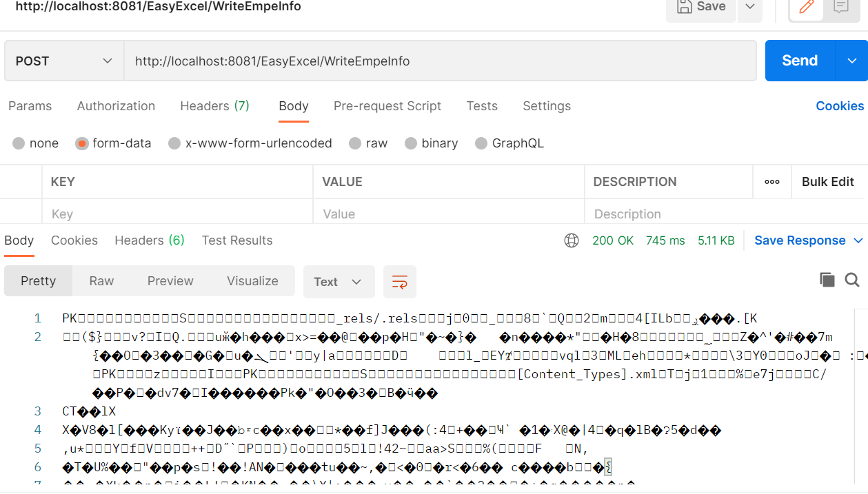The image size is (868, 494).
Task: Click the Save floppy disk button
Action: tap(701, 7)
